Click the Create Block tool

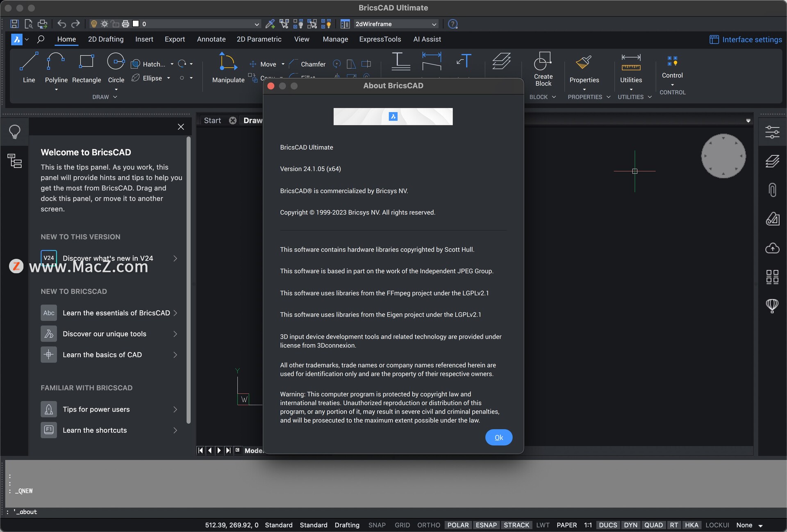(543, 69)
